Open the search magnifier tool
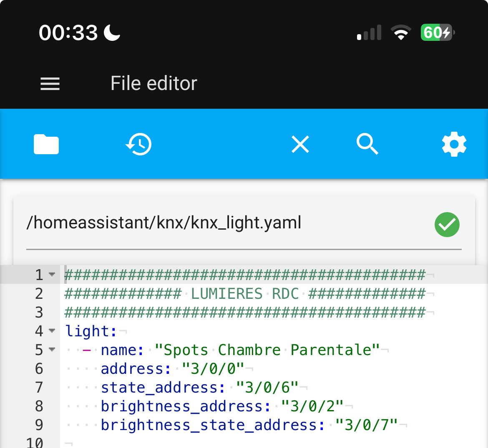 click(x=367, y=145)
